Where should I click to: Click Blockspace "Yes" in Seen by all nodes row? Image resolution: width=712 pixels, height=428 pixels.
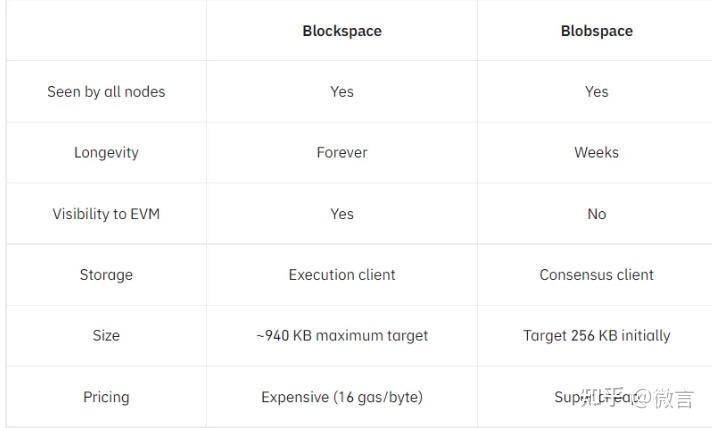pyautogui.click(x=342, y=92)
